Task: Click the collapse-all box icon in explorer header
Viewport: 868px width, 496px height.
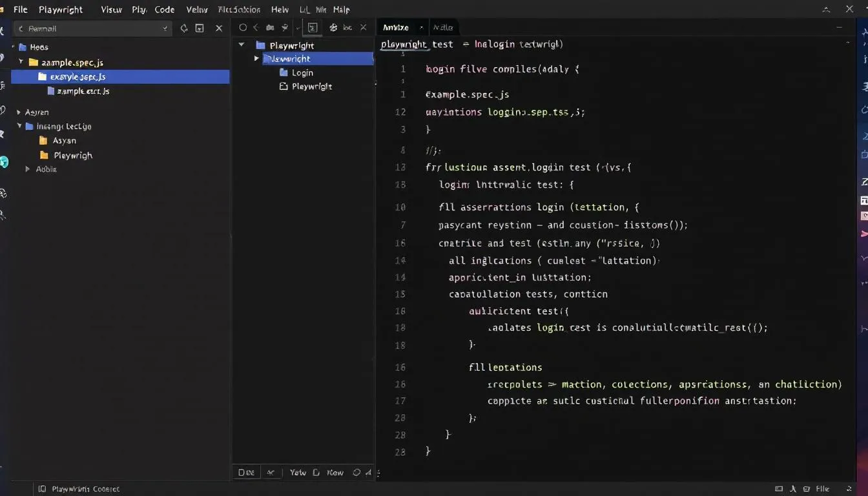Action: click(200, 28)
